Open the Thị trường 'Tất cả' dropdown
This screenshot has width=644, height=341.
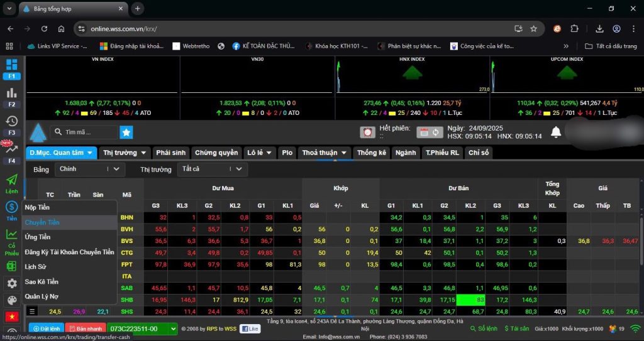click(213, 169)
